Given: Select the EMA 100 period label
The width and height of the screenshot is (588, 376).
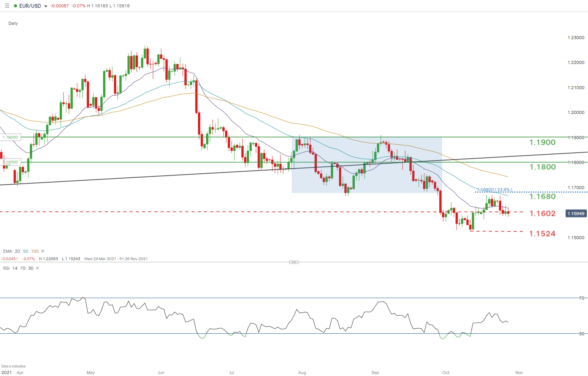Looking at the screenshot, I should (35, 251).
